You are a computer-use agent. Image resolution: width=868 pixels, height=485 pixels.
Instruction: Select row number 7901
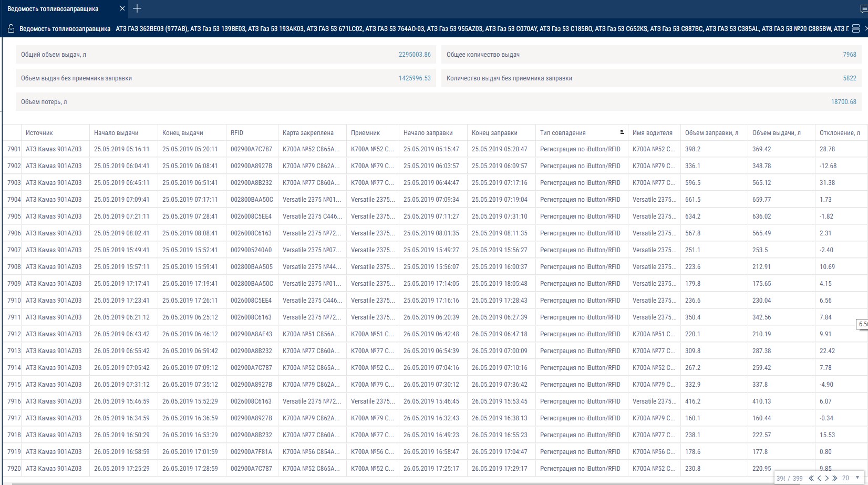point(14,149)
